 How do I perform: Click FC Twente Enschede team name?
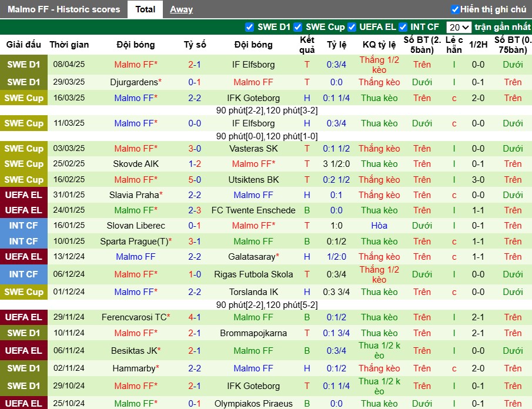(x=253, y=210)
